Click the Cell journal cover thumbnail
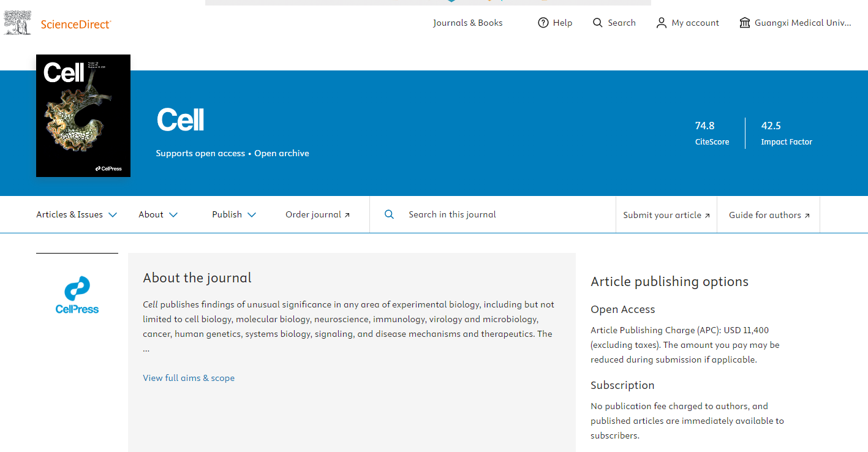Viewport: 868px width, 452px height. pos(83,116)
